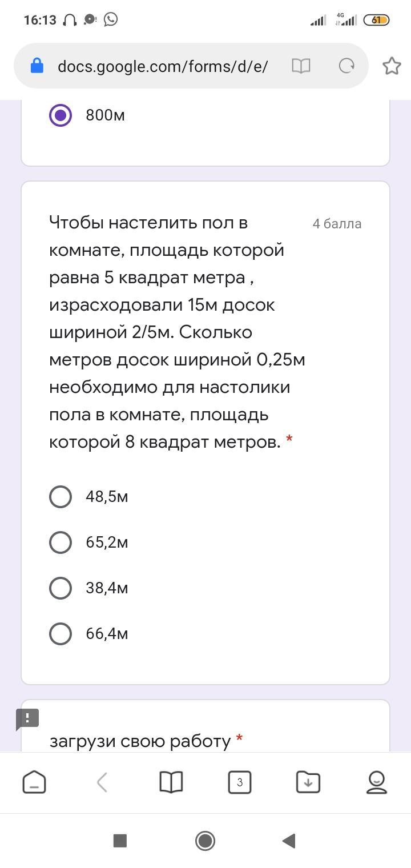Tap the report problem feedback icon
This screenshot has width=411, height=868.
[x=27, y=718]
